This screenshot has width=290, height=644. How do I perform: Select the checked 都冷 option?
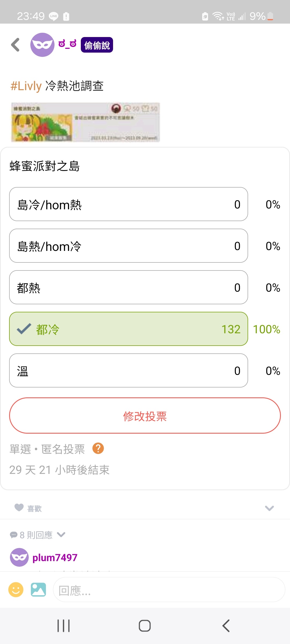click(x=129, y=329)
